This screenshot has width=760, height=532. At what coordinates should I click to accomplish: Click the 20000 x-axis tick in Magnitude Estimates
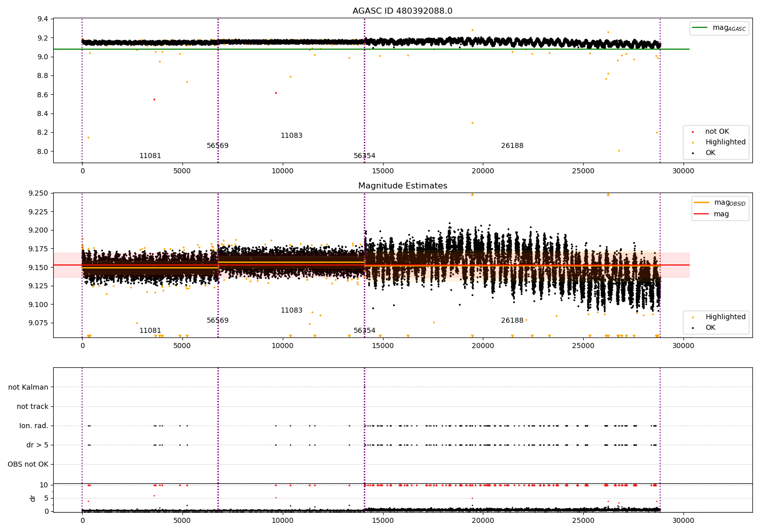(483, 346)
